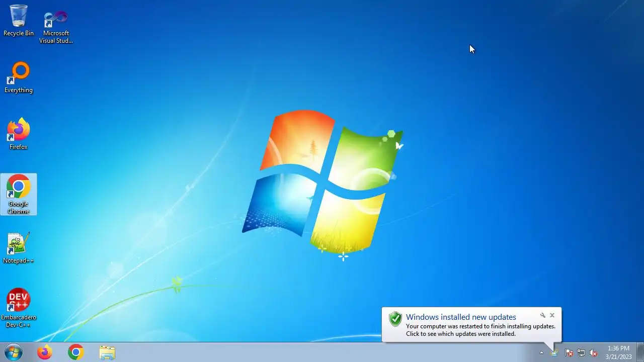
Task: Launch Google Chrome from the taskbar
Action: coord(76,352)
